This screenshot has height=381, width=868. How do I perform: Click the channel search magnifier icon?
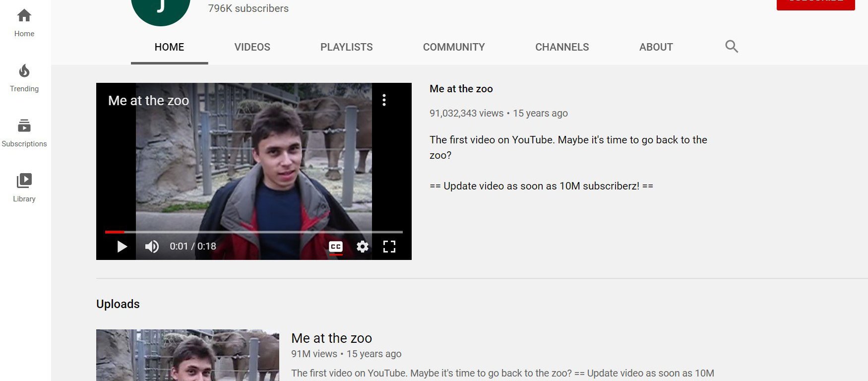coord(732,47)
